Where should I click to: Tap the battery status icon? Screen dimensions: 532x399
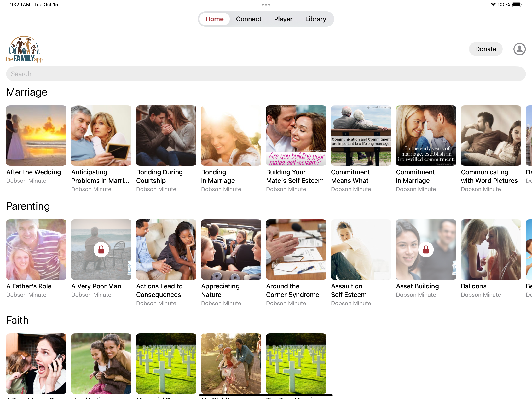pos(517,5)
